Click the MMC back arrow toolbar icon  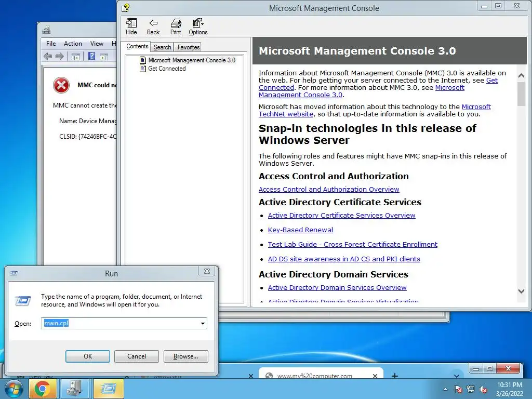(x=48, y=56)
